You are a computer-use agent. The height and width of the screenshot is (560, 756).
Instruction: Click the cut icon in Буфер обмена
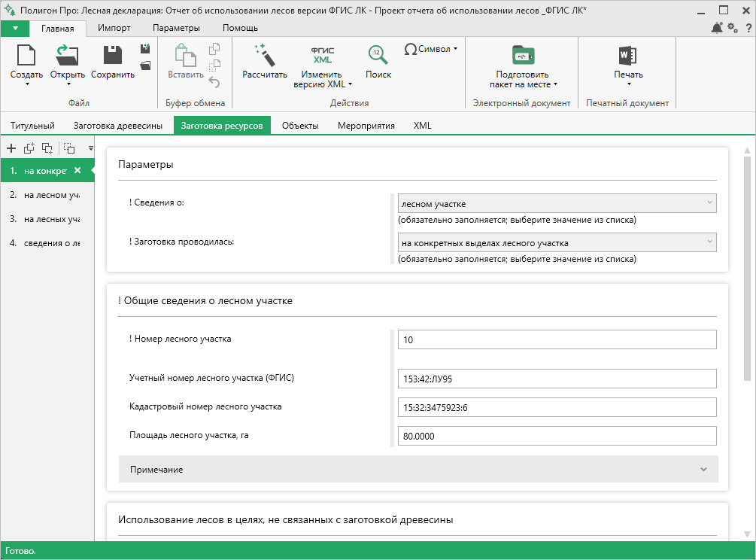[x=214, y=65]
